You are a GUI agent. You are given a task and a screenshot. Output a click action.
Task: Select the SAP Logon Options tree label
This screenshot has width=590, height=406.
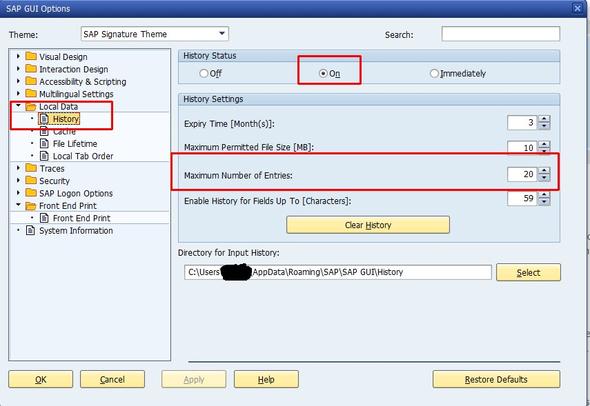tap(76, 193)
